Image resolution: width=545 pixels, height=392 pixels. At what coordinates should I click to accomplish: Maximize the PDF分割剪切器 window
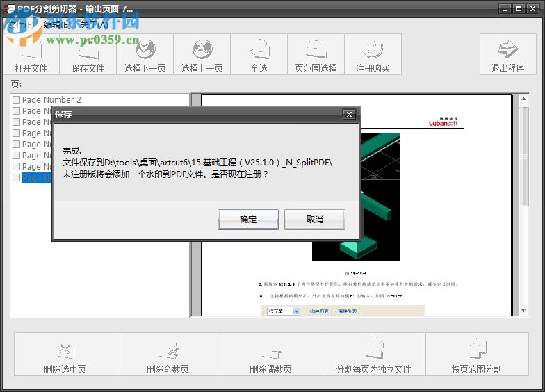click(x=519, y=8)
